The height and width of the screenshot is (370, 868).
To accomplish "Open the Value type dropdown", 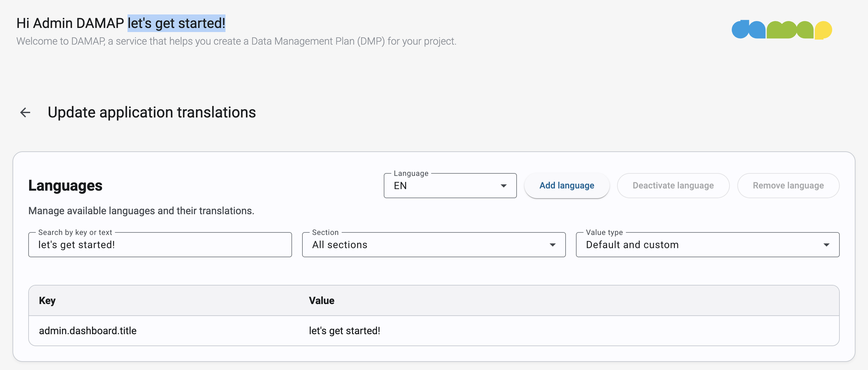I will 707,245.
